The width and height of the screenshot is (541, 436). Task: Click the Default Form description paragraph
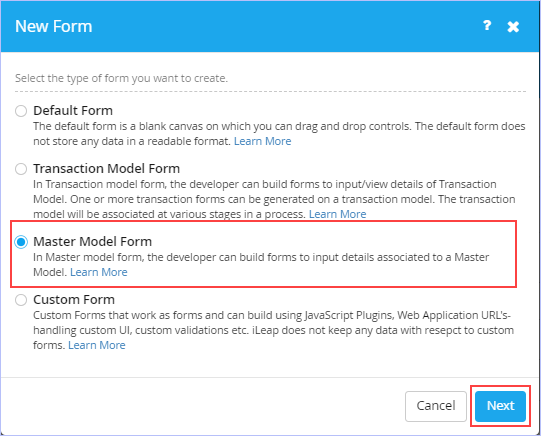279,133
